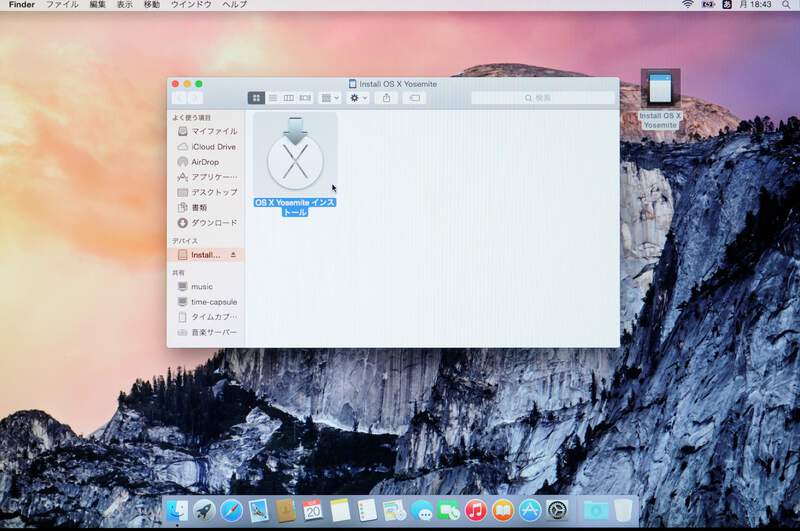Click the Finder search field
800x531 pixels.
click(x=543, y=97)
